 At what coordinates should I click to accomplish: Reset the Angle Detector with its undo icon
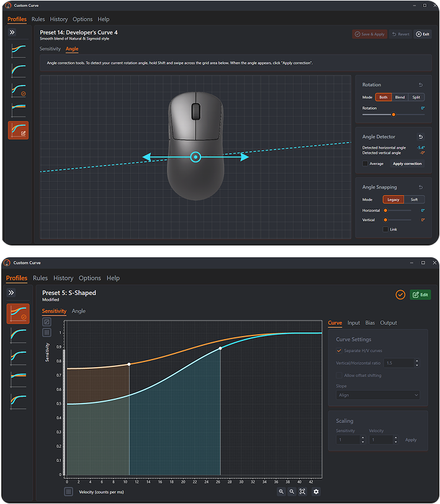point(421,137)
